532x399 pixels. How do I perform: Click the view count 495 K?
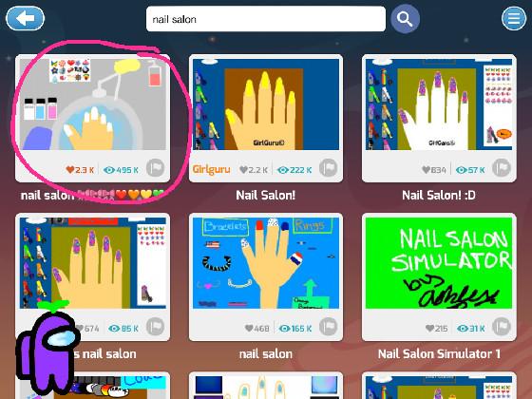click(x=122, y=170)
